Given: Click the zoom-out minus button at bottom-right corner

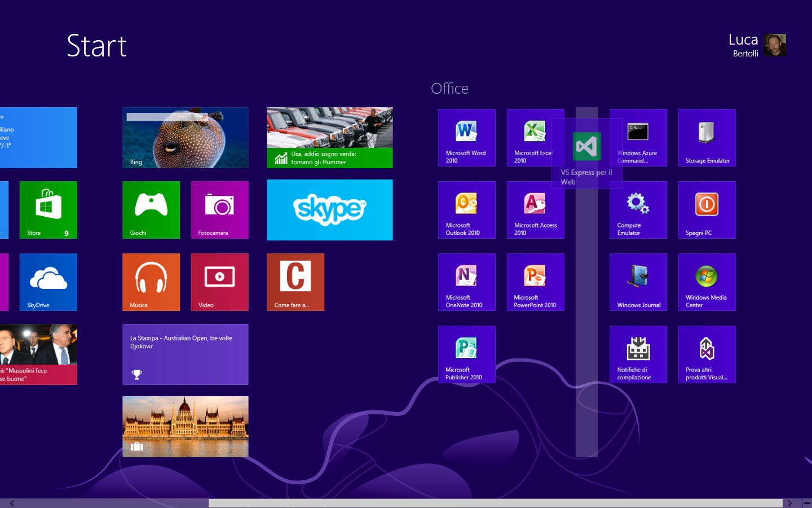Looking at the screenshot, I should (807, 503).
